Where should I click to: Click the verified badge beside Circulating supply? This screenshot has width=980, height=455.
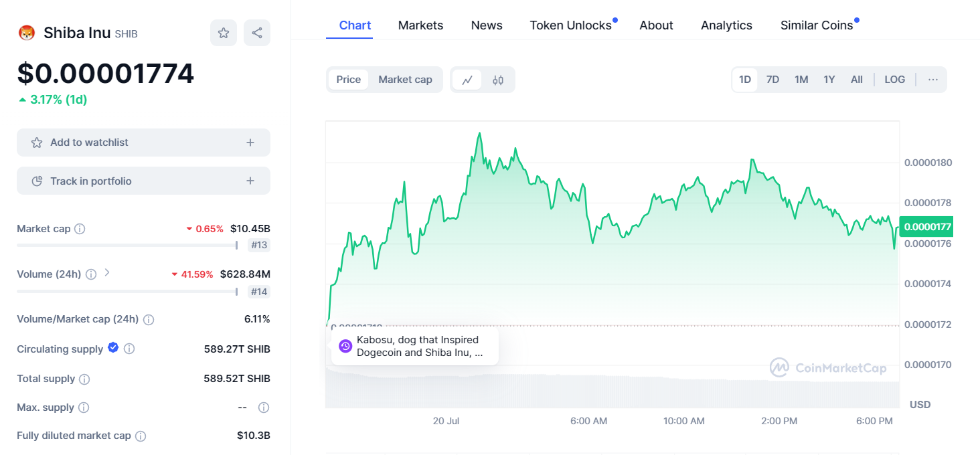click(113, 348)
